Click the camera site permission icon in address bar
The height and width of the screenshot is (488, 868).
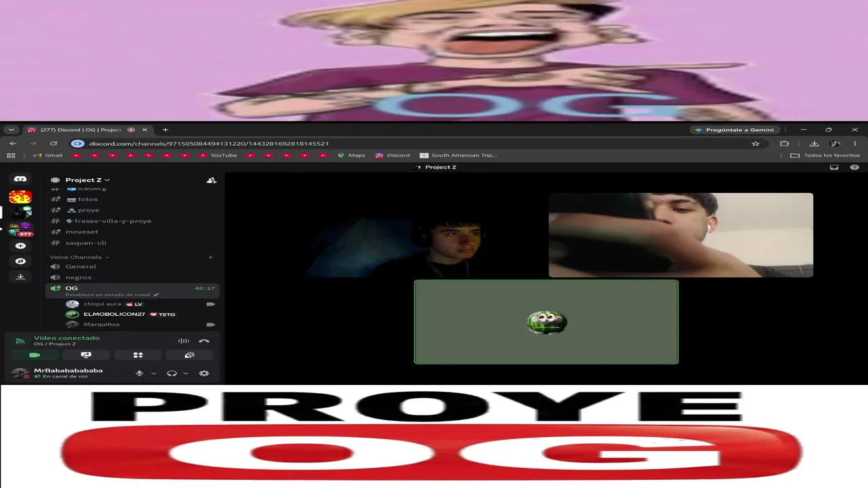point(78,144)
